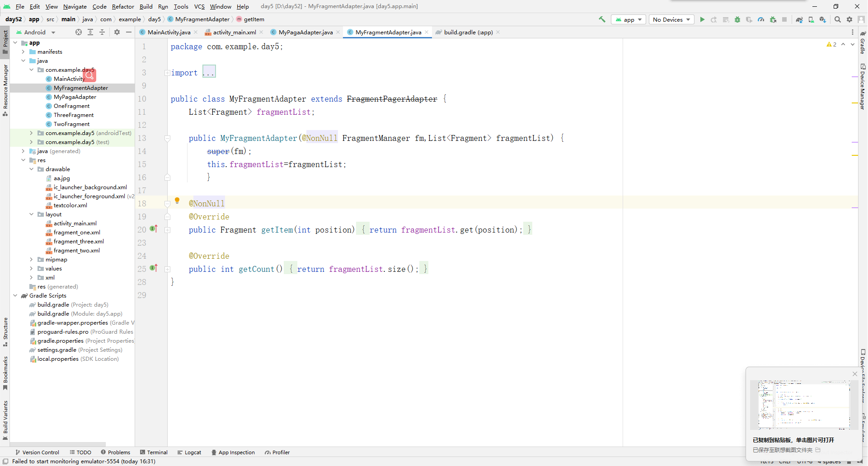Screen dimensions: 868x466
Task: Click the Run with Coverage icon
Action: coord(749,19)
